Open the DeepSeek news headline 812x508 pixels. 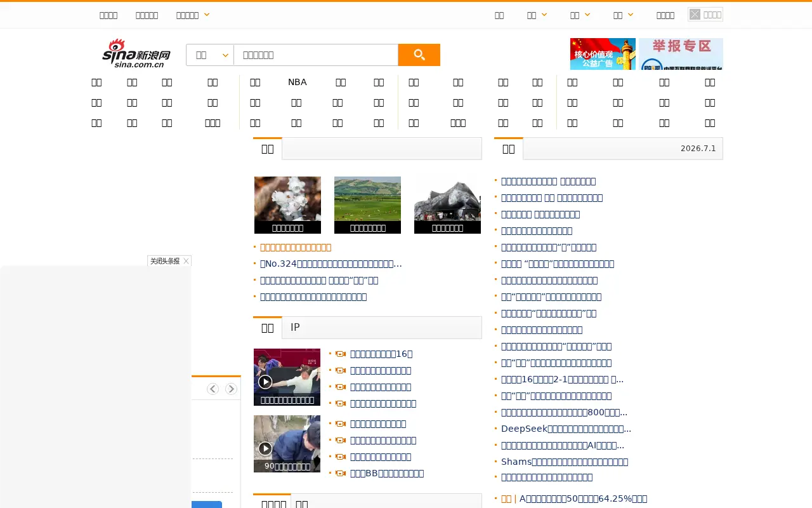[566, 429]
